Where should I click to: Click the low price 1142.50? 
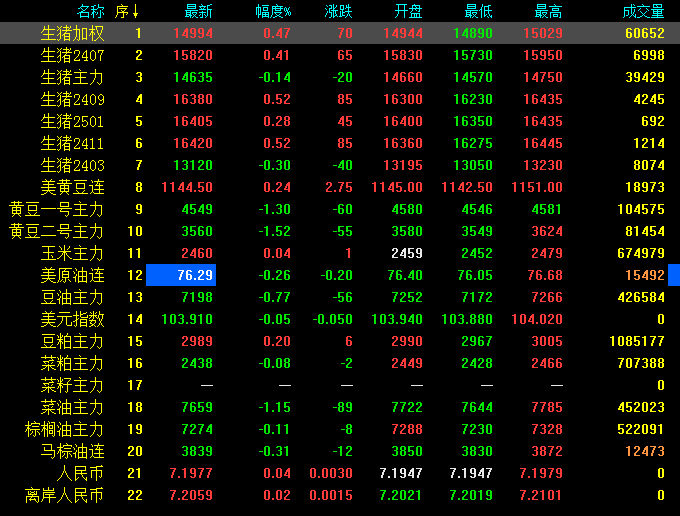click(467, 187)
